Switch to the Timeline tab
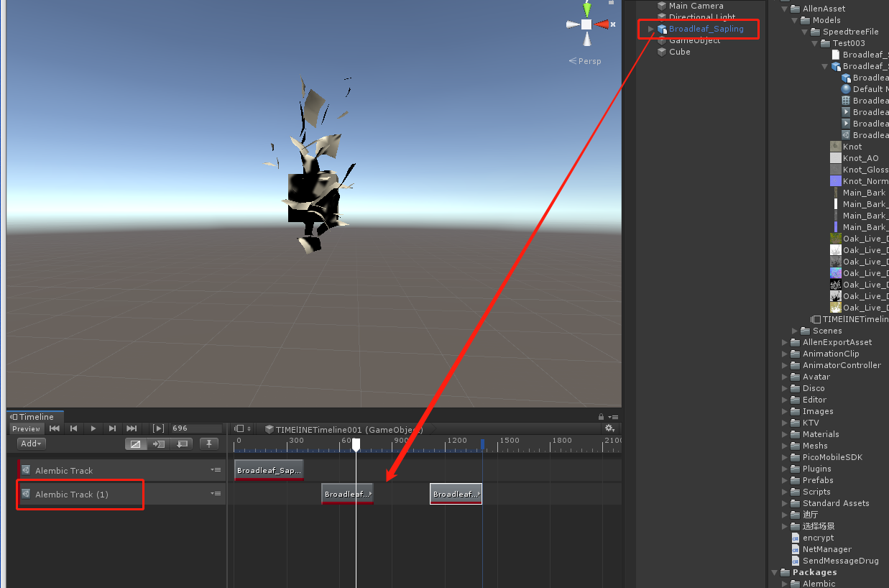889x588 pixels. (x=34, y=416)
